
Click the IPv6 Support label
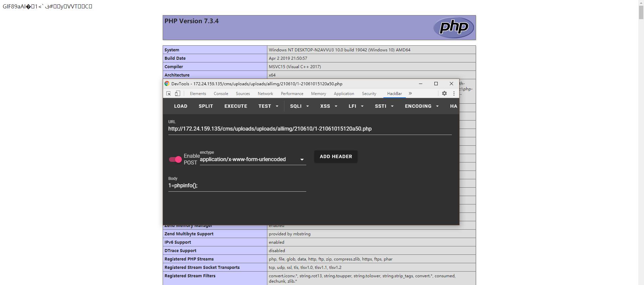[178, 242]
